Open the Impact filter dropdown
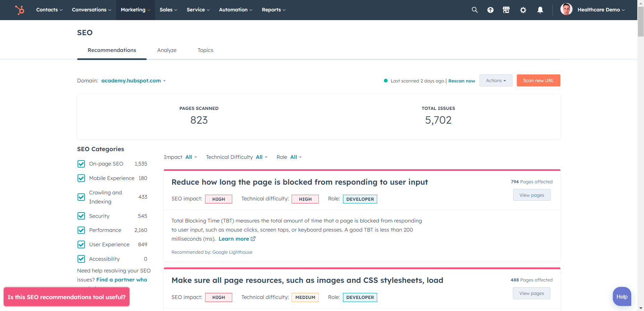 190,157
